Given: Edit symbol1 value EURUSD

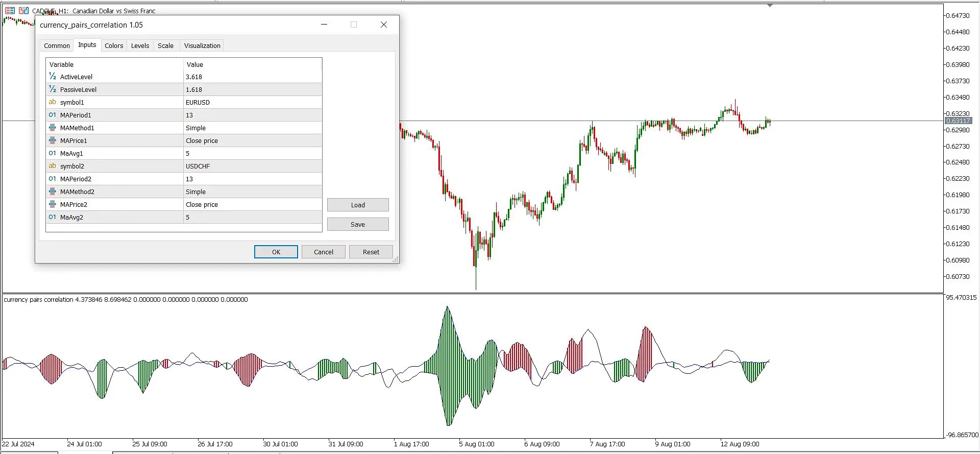Looking at the screenshot, I should click(253, 102).
